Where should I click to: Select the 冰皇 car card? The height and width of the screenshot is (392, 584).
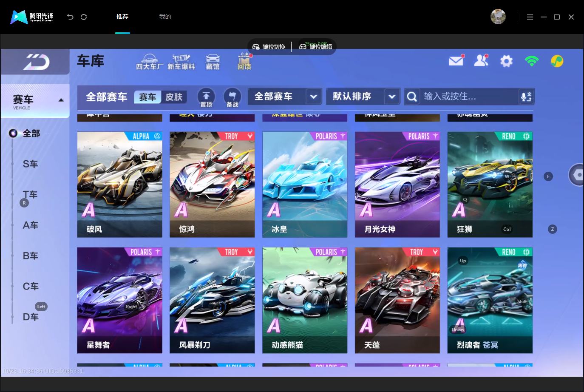pos(305,185)
